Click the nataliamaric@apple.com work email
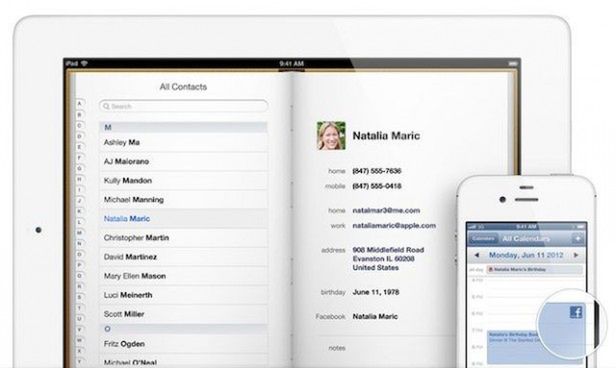Screen dimensions: 616x368 [394, 225]
